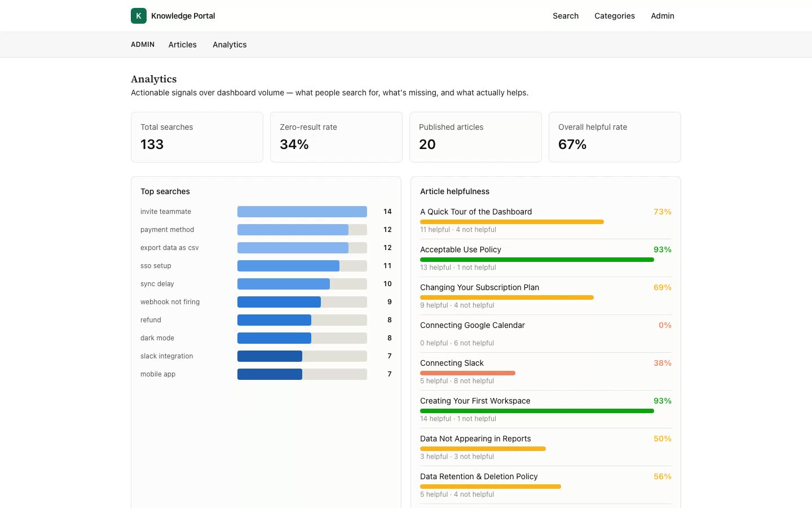The image size is (812, 508).
Task: Select the Published articles card
Action: pos(475,137)
